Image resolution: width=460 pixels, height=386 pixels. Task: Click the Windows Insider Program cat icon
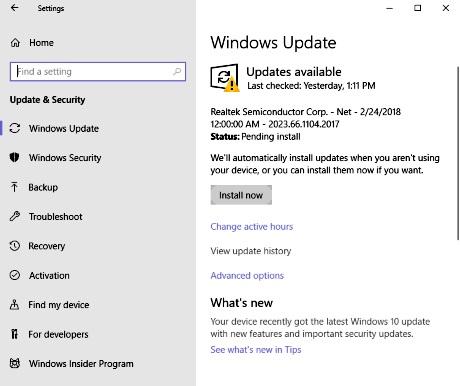click(x=15, y=363)
